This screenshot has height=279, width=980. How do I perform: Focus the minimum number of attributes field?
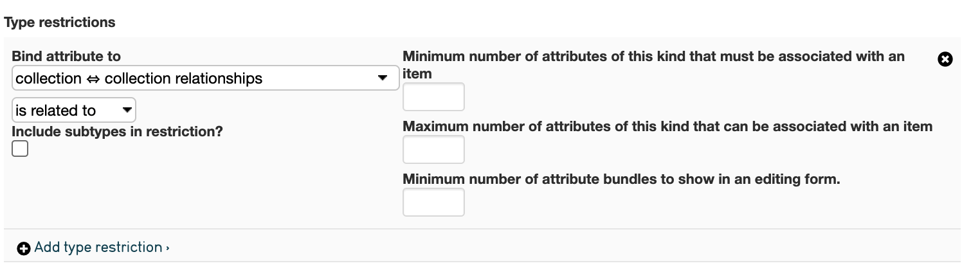coord(433,97)
